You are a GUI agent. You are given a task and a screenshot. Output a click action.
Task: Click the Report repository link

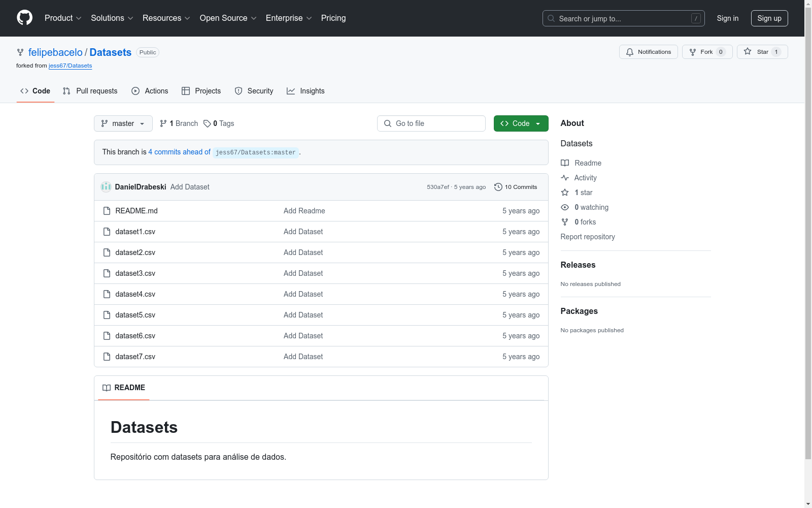click(588, 237)
